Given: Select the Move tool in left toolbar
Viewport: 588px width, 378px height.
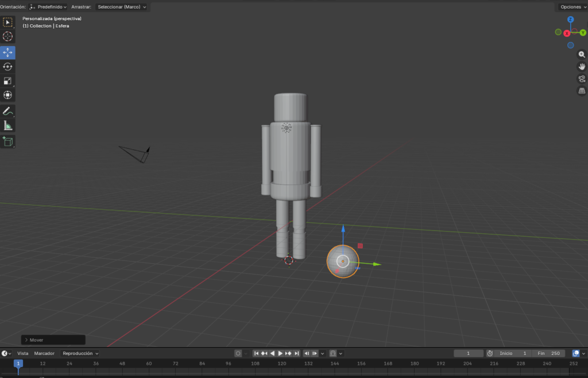Looking at the screenshot, I should [7, 52].
